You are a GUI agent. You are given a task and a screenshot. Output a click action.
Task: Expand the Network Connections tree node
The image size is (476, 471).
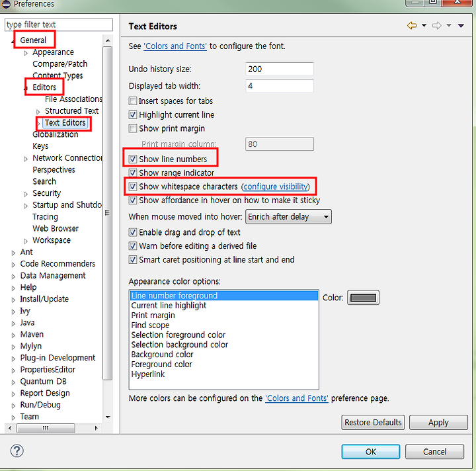[26, 159]
